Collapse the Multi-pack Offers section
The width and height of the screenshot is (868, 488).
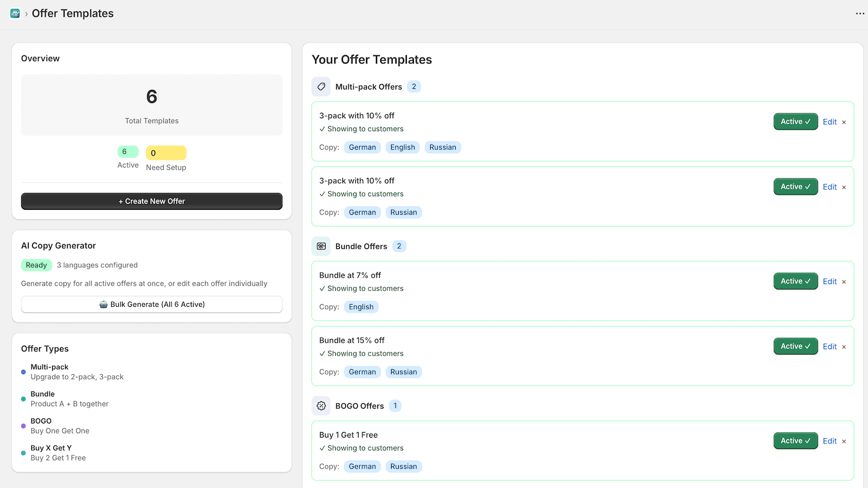click(x=369, y=86)
